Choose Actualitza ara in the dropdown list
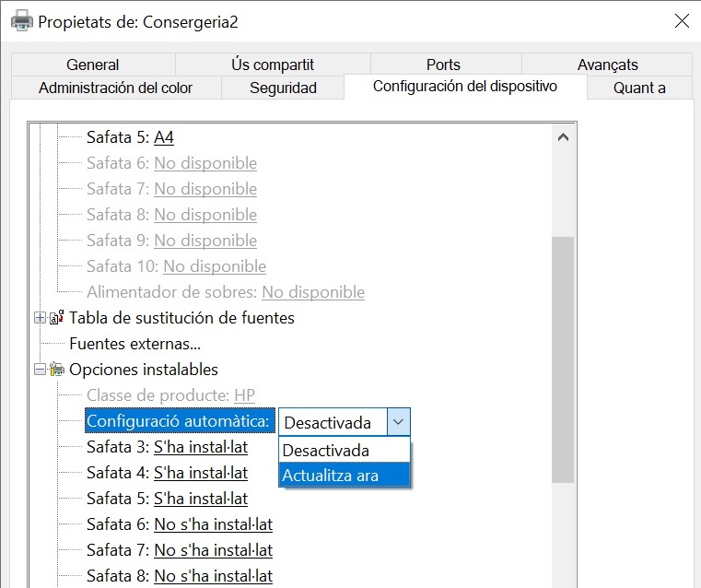 point(345,476)
